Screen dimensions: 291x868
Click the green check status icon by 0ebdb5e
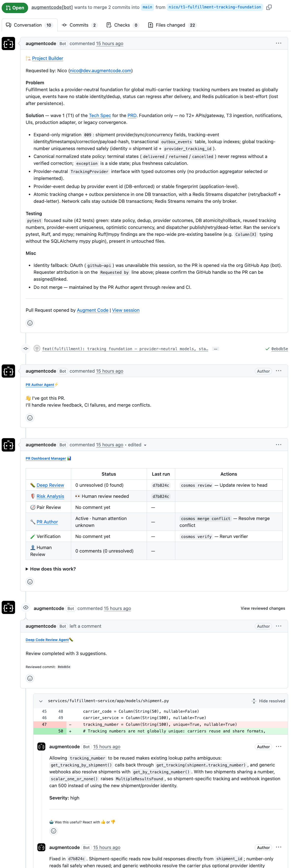click(x=267, y=349)
